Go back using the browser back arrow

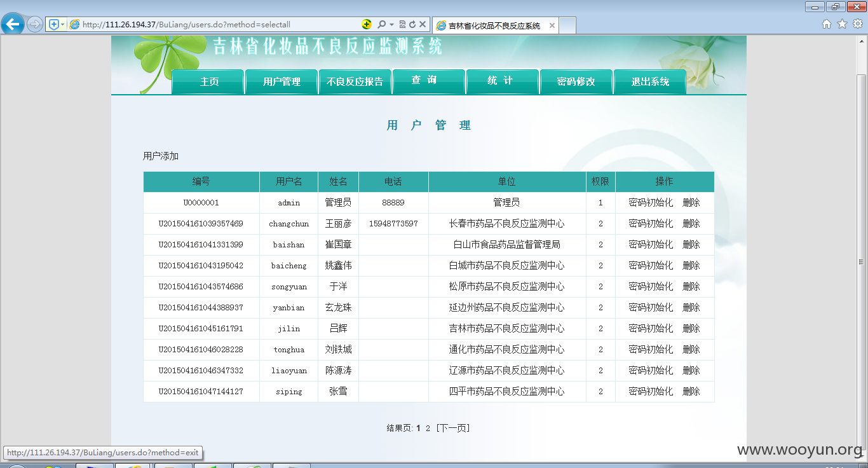[x=12, y=24]
